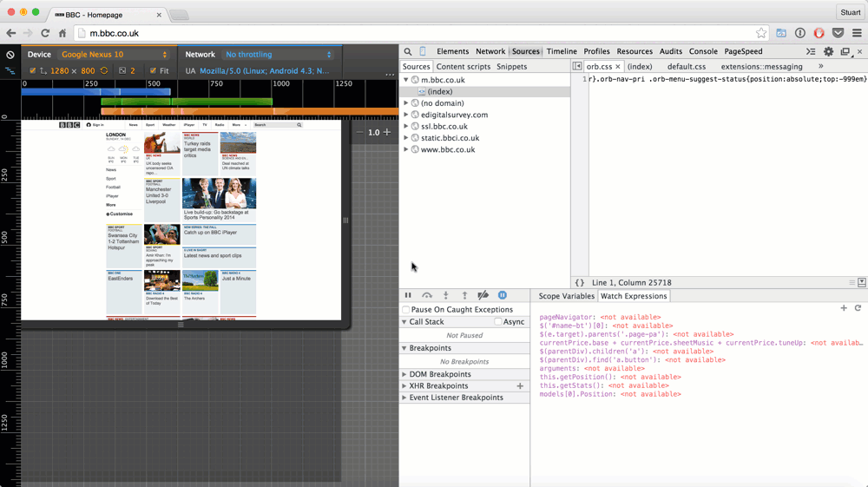Screen dimensions: 868x487
Task: Pretty print source with braces icon
Action: (580, 282)
